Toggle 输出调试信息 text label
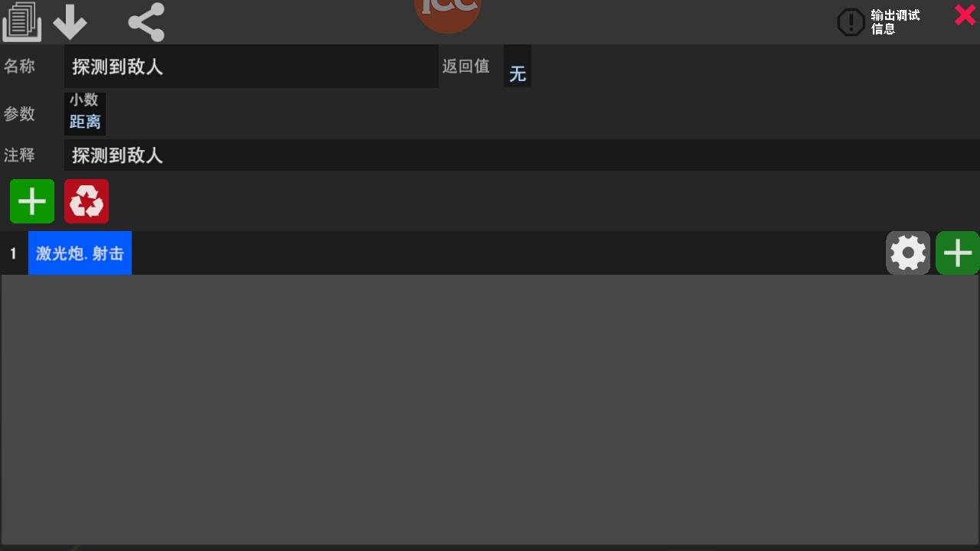980x551 pixels. pyautogui.click(x=895, y=22)
